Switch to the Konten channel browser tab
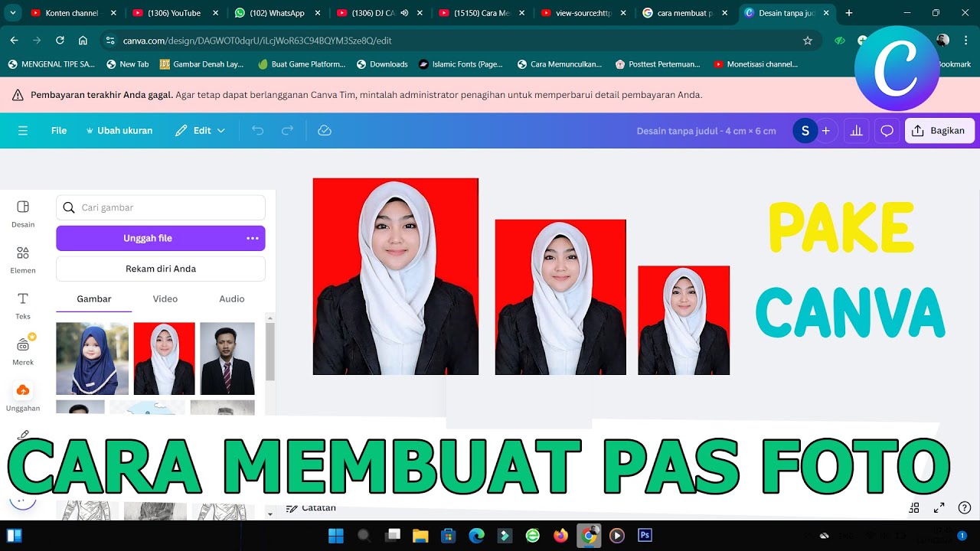Screen dimensions: 980x551 [x=73, y=13]
